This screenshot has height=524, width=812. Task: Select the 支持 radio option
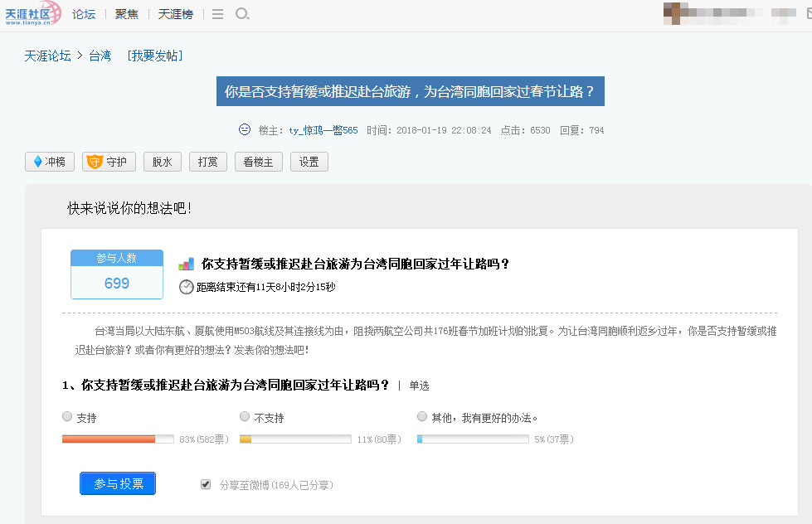coord(67,416)
